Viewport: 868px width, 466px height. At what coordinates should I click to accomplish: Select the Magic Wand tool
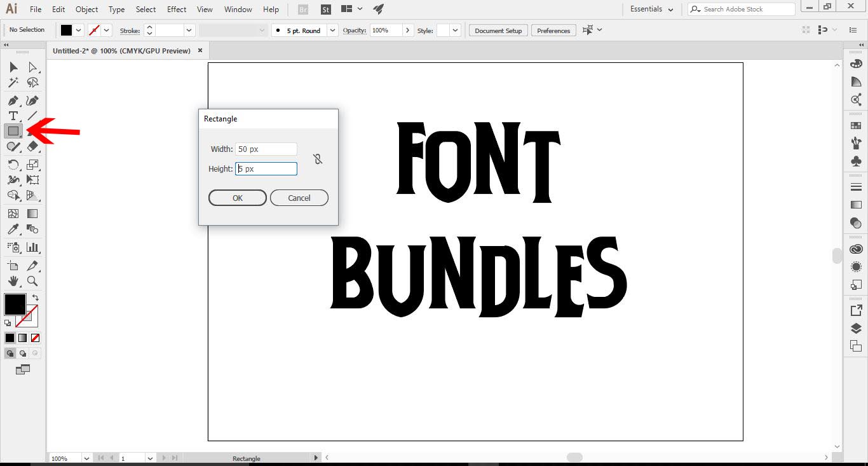(x=13, y=83)
